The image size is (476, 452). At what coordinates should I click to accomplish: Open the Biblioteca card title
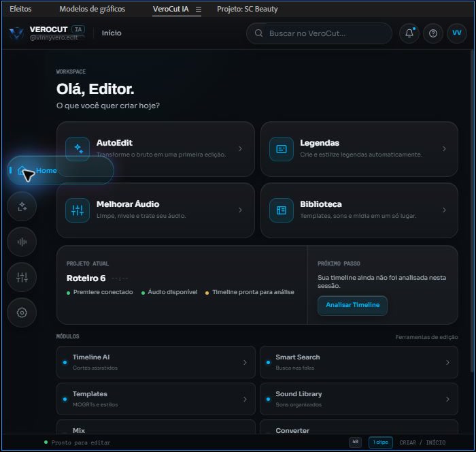click(321, 204)
